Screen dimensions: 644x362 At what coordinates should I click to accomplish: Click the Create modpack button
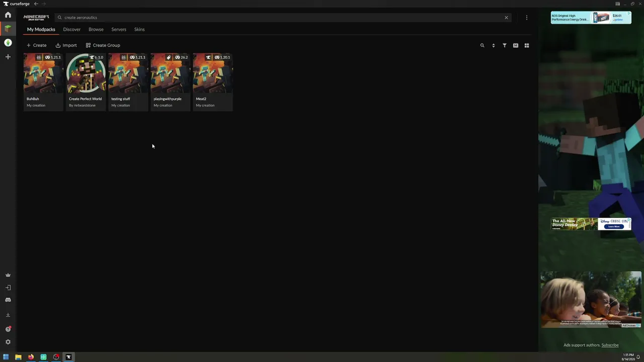(x=36, y=45)
